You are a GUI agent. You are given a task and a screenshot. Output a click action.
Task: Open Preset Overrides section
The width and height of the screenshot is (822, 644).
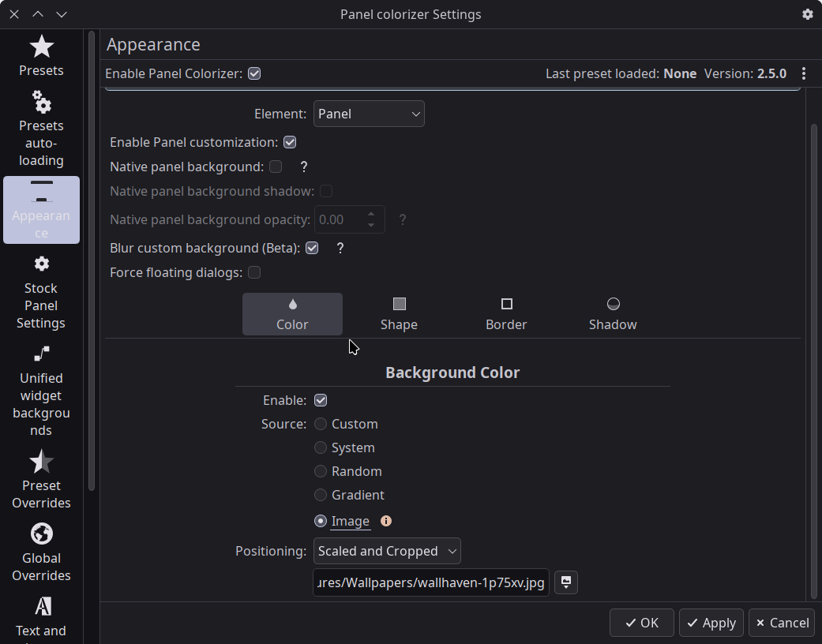tap(41, 480)
